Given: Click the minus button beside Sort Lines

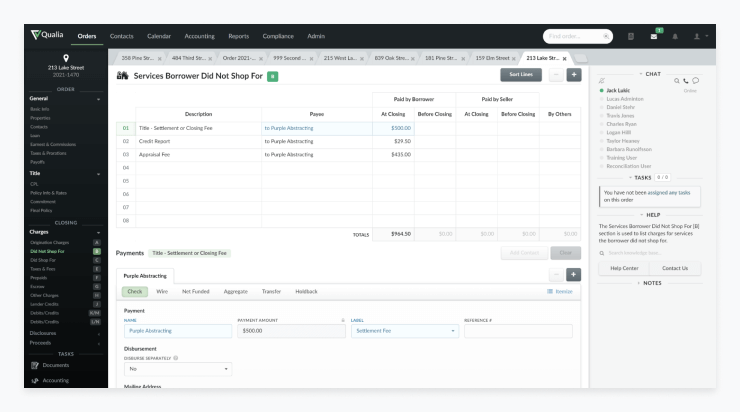Looking at the screenshot, I should click(556, 75).
